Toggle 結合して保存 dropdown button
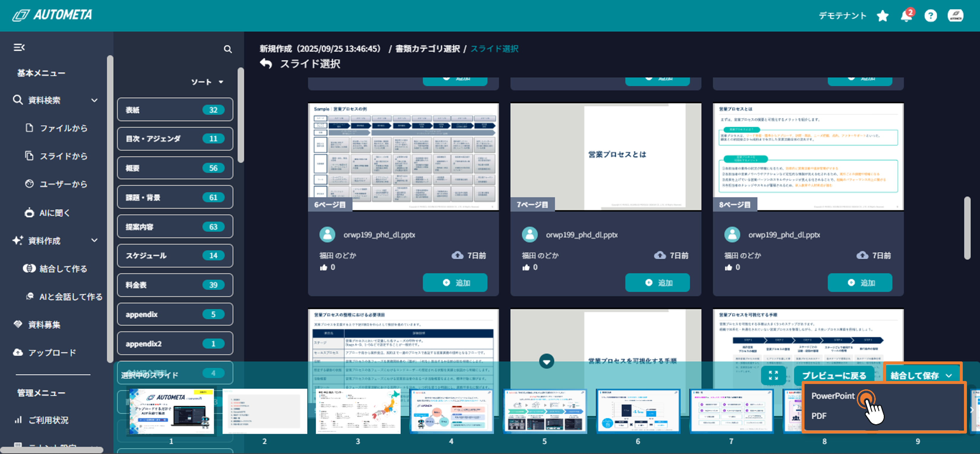The width and height of the screenshot is (980, 454). (921, 375)
